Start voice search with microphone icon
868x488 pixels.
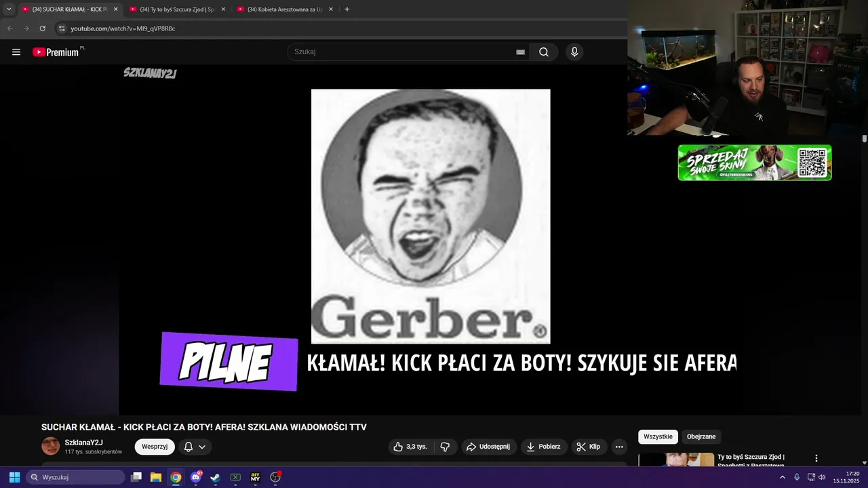pos(574,52)
